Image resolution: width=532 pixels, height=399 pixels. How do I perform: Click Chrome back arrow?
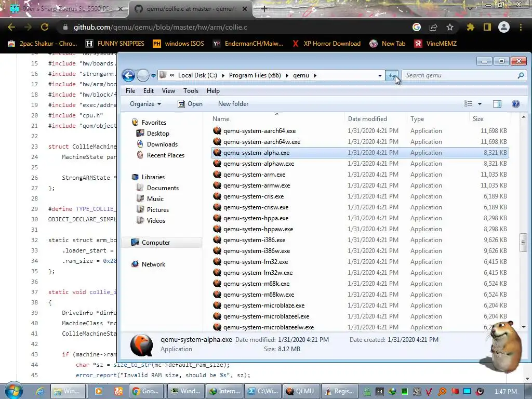(11, 27)
